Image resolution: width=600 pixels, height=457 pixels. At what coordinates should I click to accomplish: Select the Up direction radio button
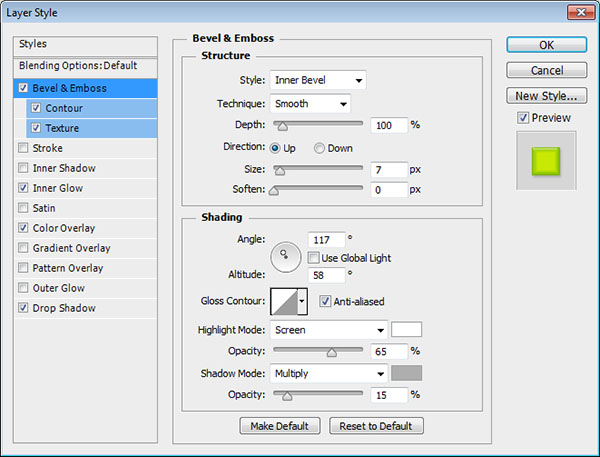tap(275, 148)
